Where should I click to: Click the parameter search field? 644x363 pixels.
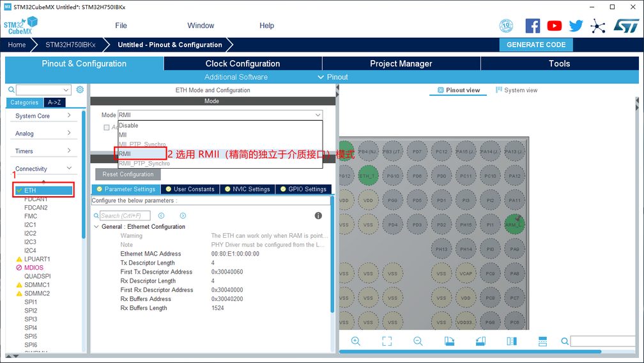pyautogui.click(x=125, y=216)
